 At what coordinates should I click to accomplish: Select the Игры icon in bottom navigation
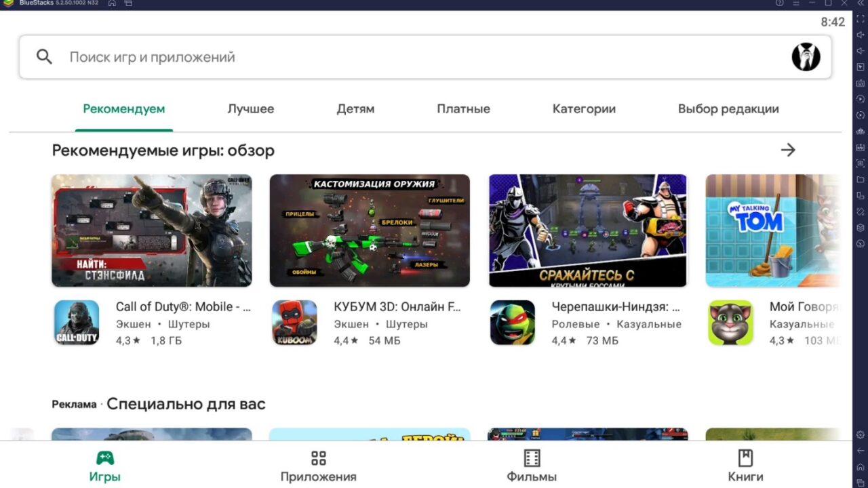pyautogui.click(x=105, y=458)
